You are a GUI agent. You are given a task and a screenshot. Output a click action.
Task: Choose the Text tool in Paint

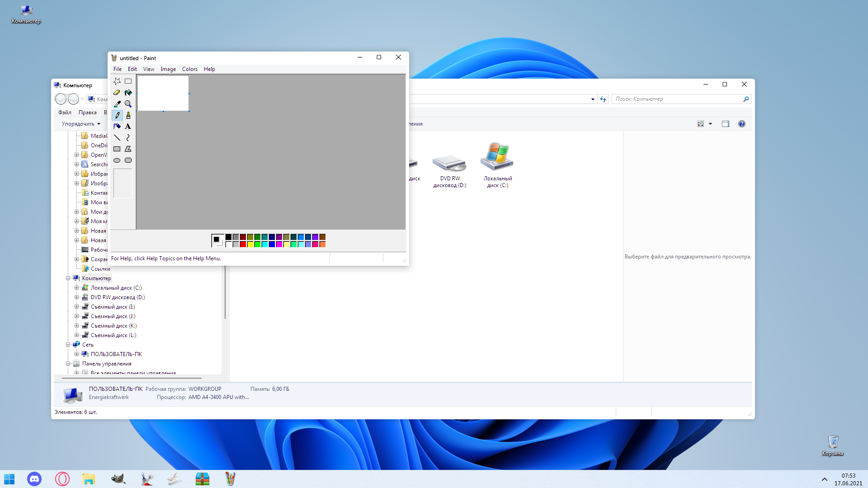(128, 126)
